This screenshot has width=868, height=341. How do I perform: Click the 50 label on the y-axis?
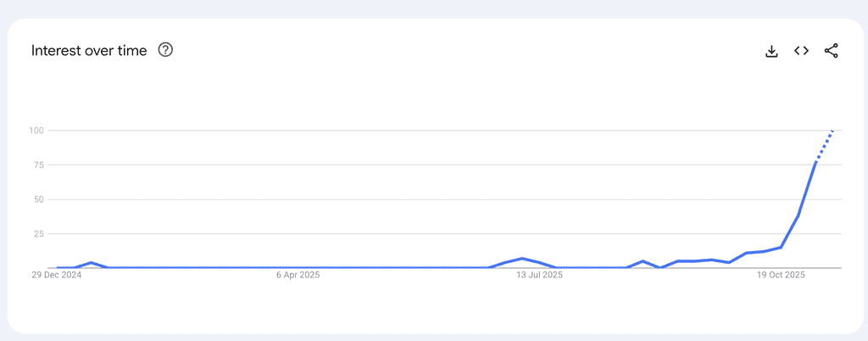[x=38, y=200]
